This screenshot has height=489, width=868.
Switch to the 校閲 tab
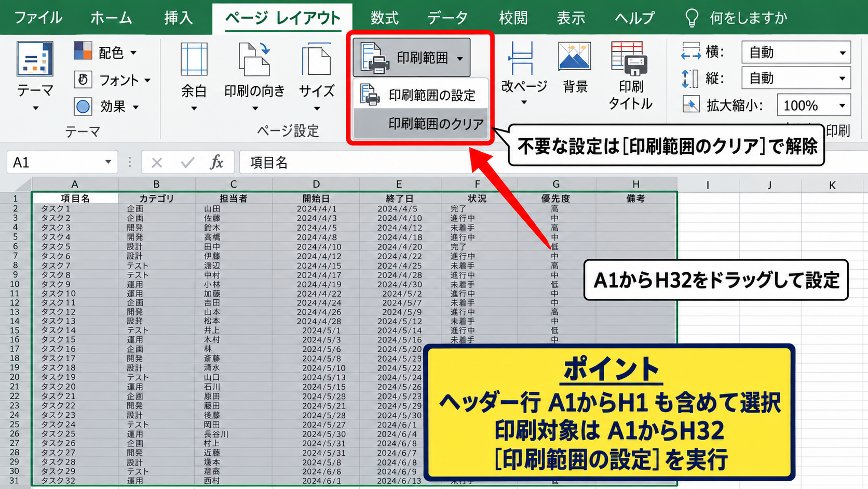click(x=513, y=18)
